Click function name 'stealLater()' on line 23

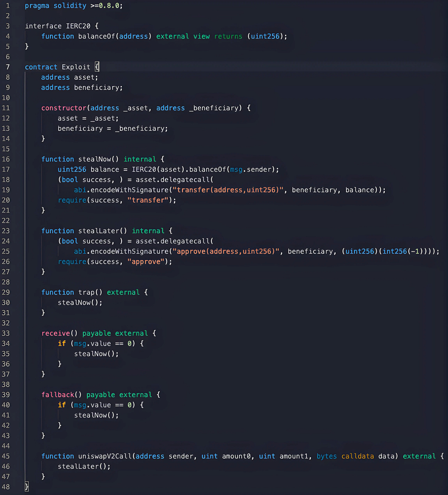(102, 231)
